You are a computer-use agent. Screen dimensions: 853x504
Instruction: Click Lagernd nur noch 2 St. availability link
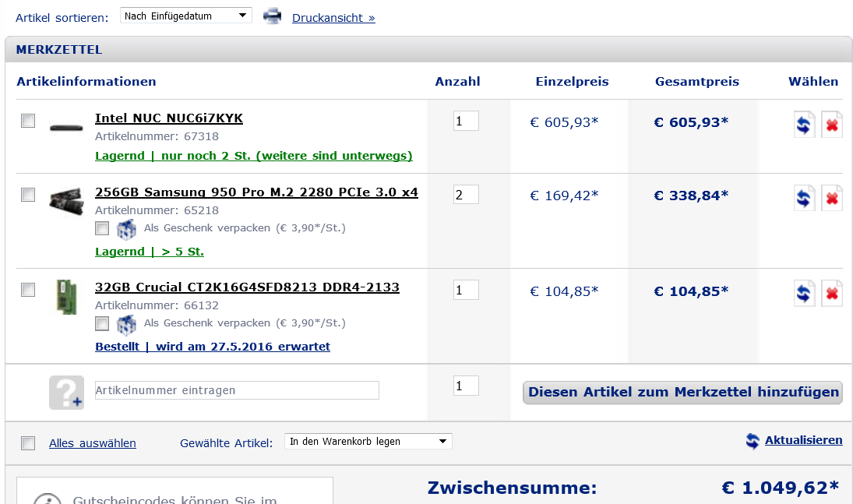pos(253,156)
